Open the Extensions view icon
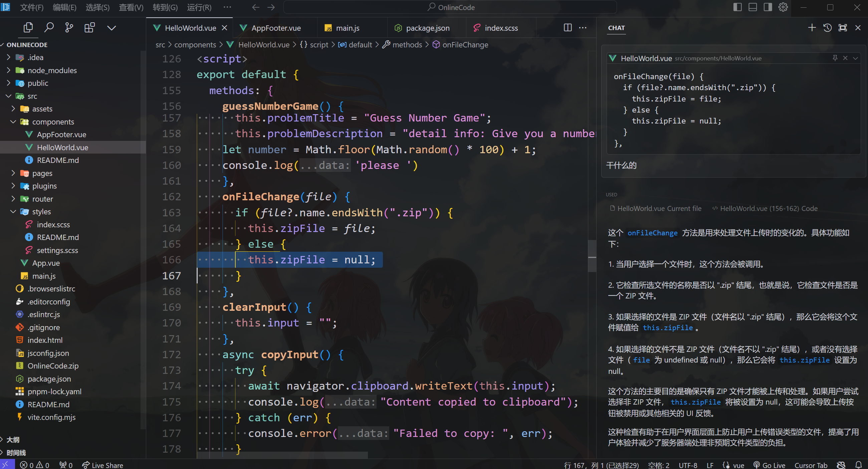 click(x=89, y=28)
